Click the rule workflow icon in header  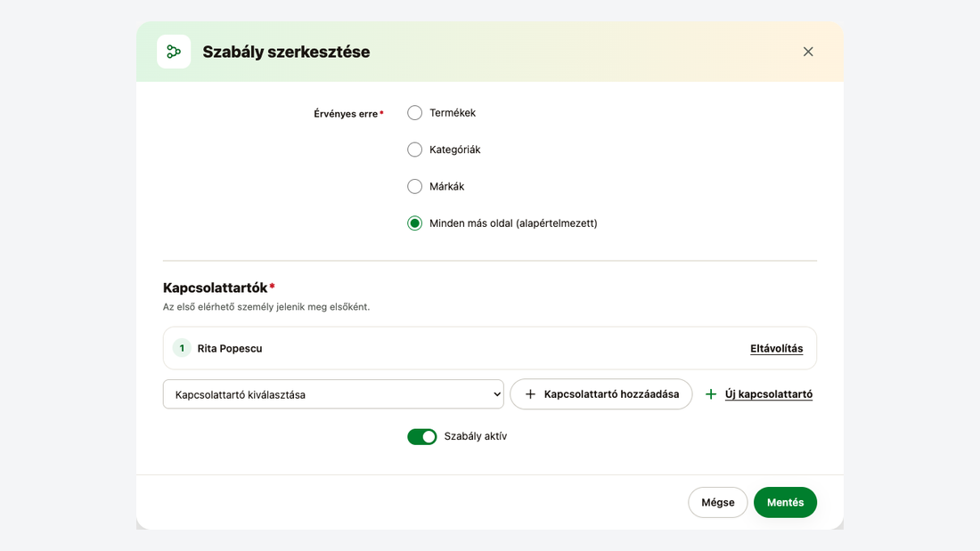coord(174,52)
